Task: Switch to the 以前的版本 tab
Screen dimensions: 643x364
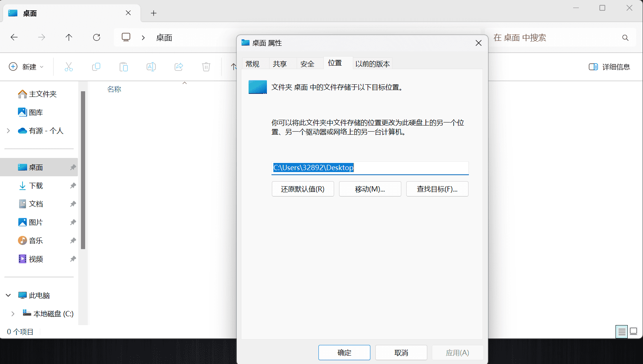Action: (x=373, y=64)
